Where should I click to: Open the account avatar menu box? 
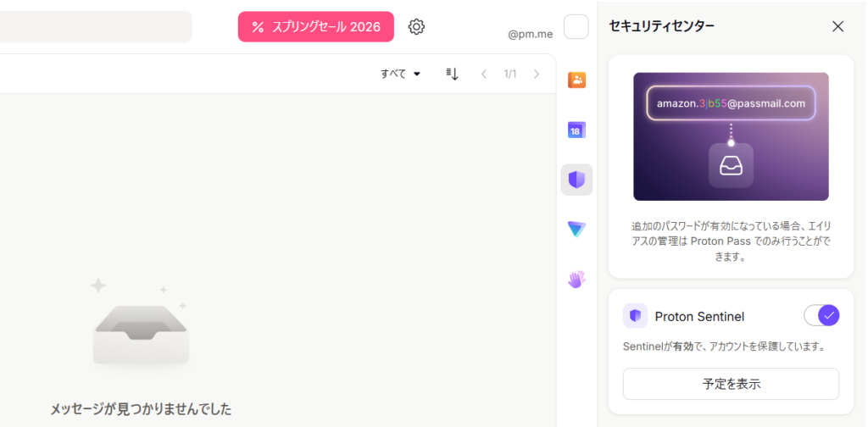(576, 26)
